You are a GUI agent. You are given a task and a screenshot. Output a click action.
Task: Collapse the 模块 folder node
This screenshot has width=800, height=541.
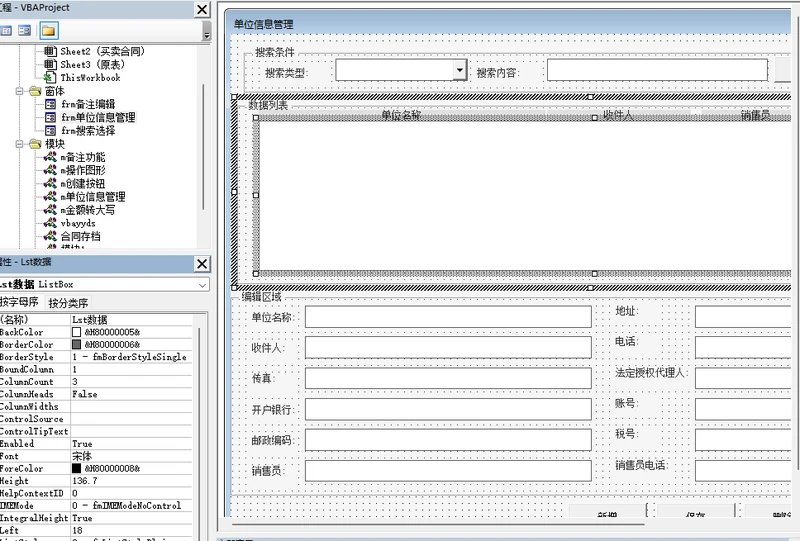19,144
